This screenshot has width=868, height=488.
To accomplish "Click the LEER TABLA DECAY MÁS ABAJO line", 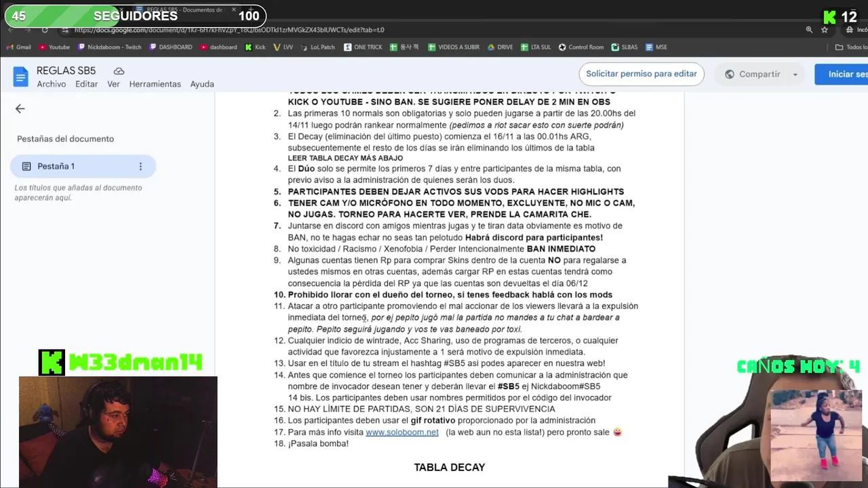I will click(x=345, y=158).
